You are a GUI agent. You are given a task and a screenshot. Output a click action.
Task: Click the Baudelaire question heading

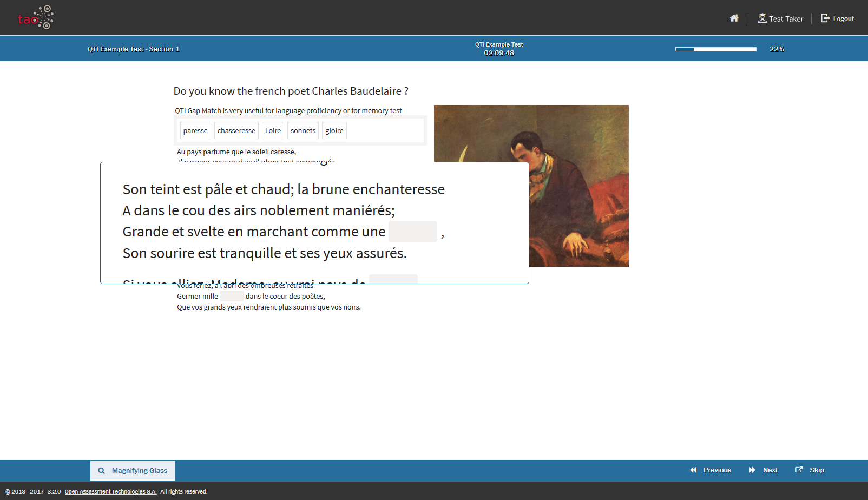[291, 91]
